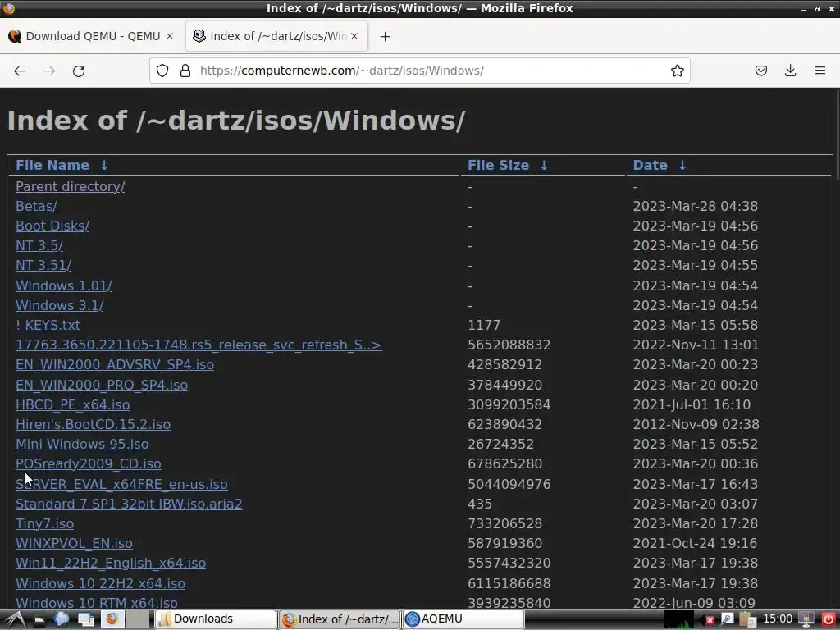Download Mini Windows 95.iso
Screen dimensions: 840x630
(82, 444)
